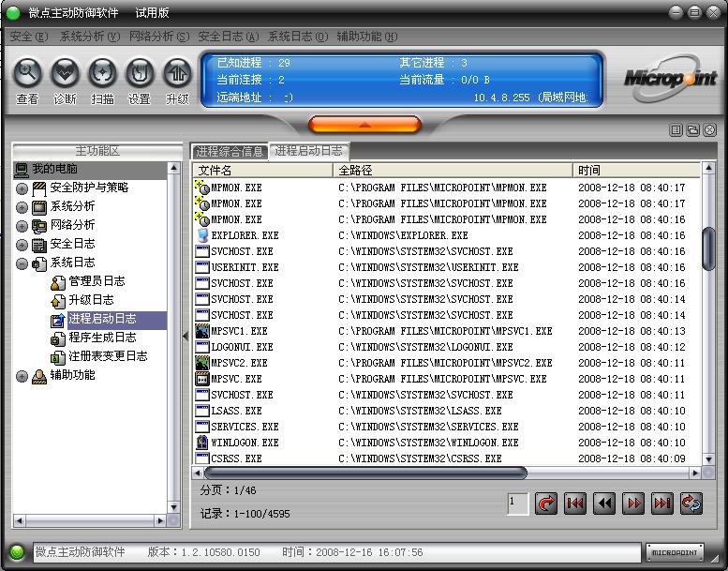
Task: Select the 进程启动日志 tab
Action: coord(309,151)
